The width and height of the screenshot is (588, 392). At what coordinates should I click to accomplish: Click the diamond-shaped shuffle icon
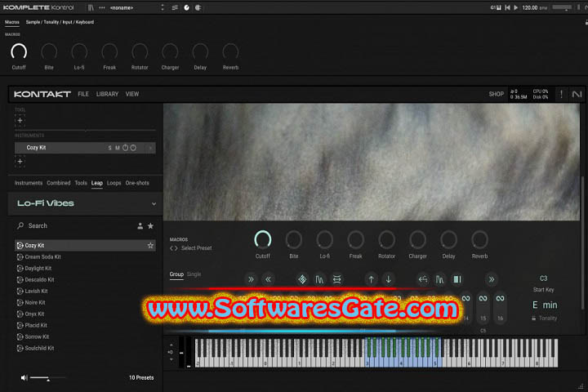302,279
